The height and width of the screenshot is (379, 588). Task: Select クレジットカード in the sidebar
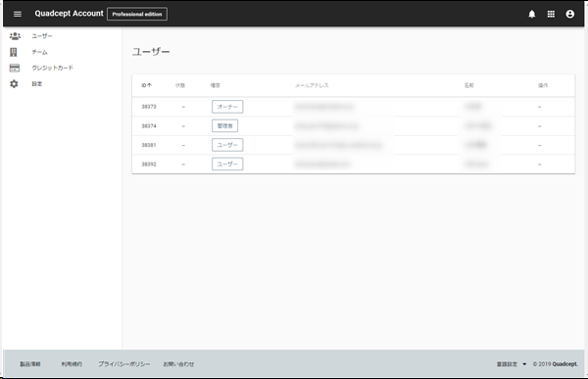[x=53, y=68]
